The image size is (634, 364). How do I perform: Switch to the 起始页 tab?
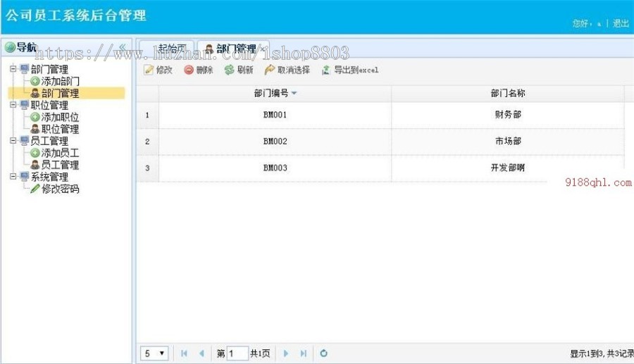tap(167, 49)
